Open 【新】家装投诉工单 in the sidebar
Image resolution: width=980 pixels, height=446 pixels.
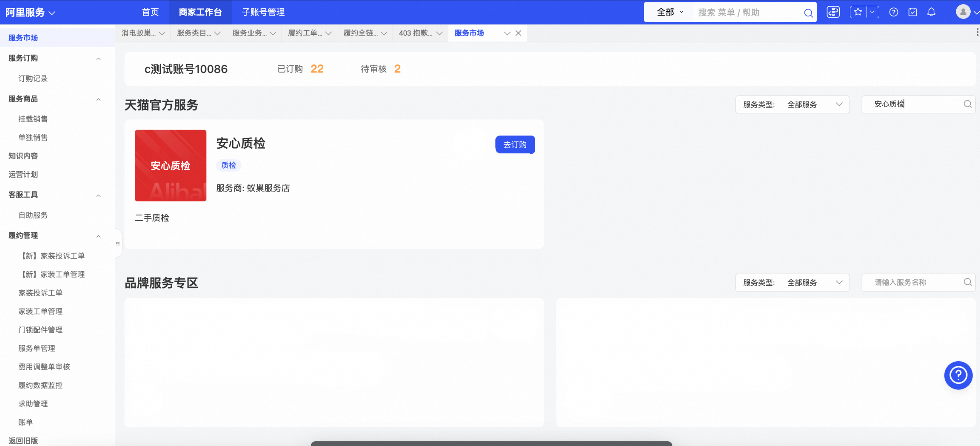pos(51,256)
